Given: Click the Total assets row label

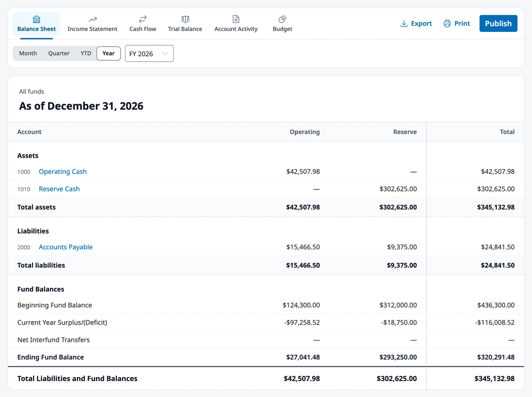Looking at the screenshot, I should pos(36,207).
